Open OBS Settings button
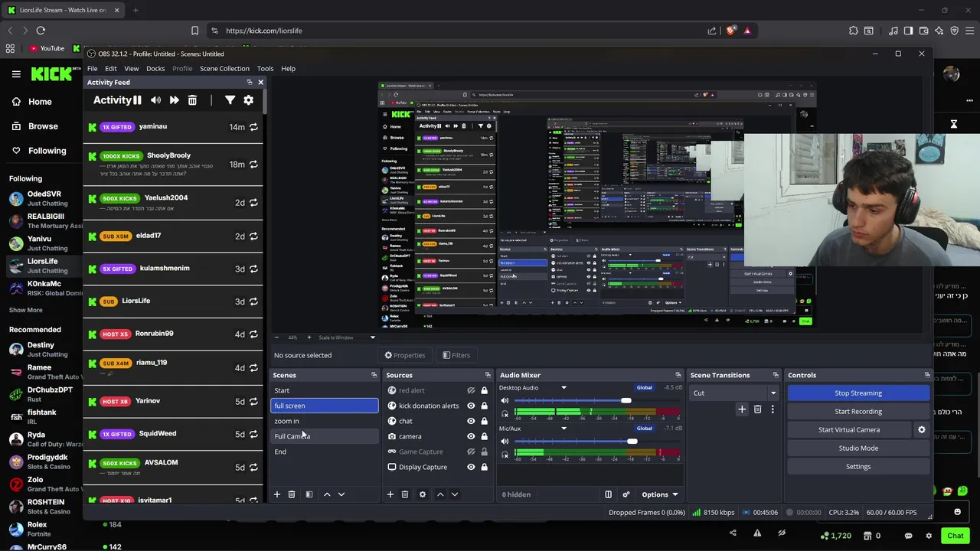Viewport: 980px width, 551px height. [858, 466]
